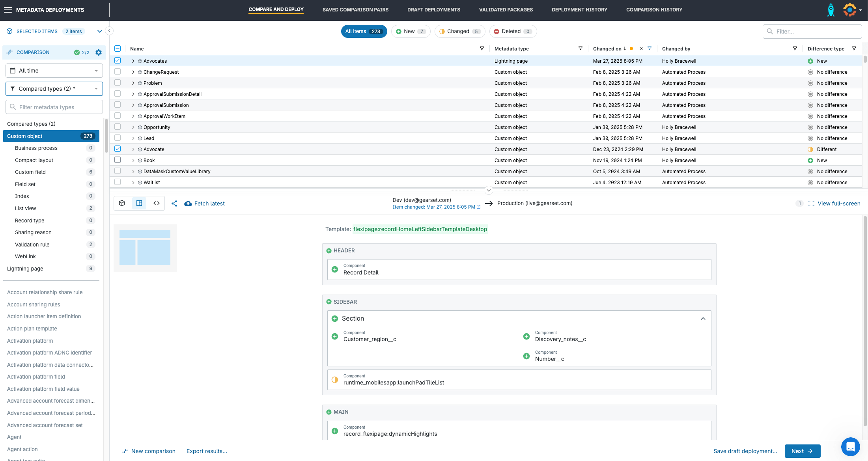Select the layout view icon
The image size is (868, 461).
[139, 203]
